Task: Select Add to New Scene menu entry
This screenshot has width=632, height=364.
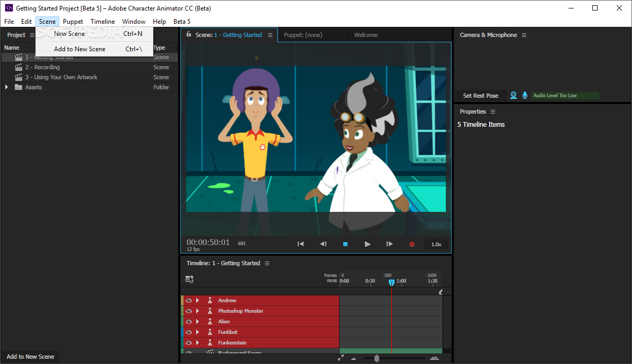Action: pos(79,49)
